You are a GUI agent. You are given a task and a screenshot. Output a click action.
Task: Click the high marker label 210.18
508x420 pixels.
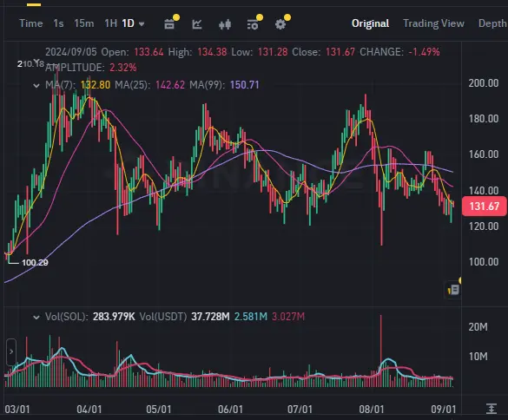[30, 64]
